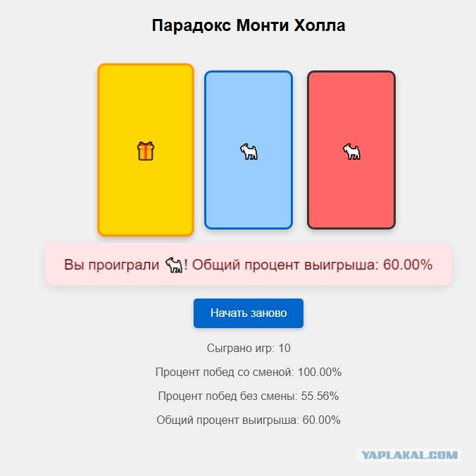This screenshot has width=476, height=476.
Task: Select the red door's lower area
Action: coord(351,201)
